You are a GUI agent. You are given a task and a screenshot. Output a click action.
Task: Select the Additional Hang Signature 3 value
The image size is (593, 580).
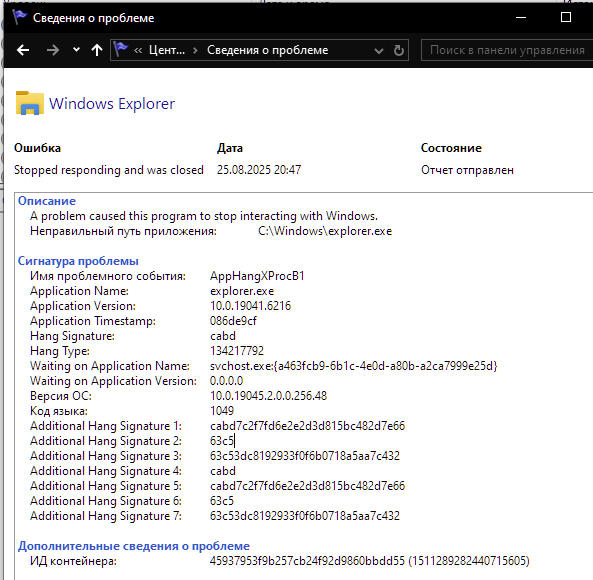(x=305, y=456)
